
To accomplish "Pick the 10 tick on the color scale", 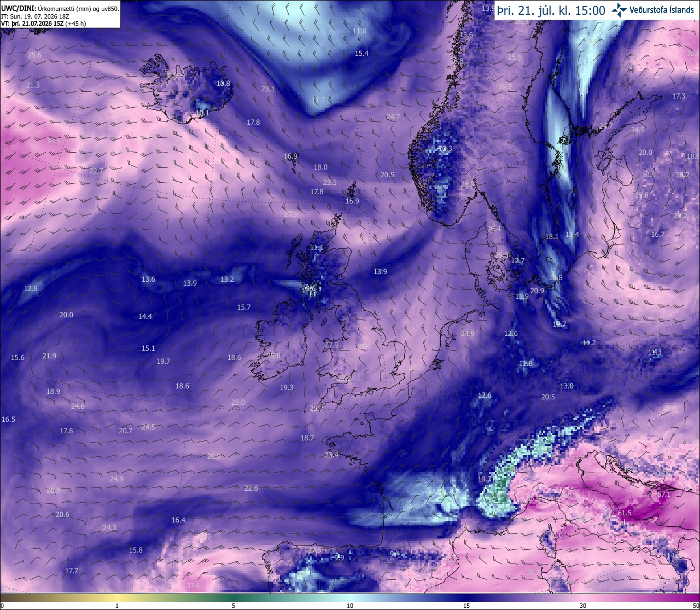I will tap(350, 606).
